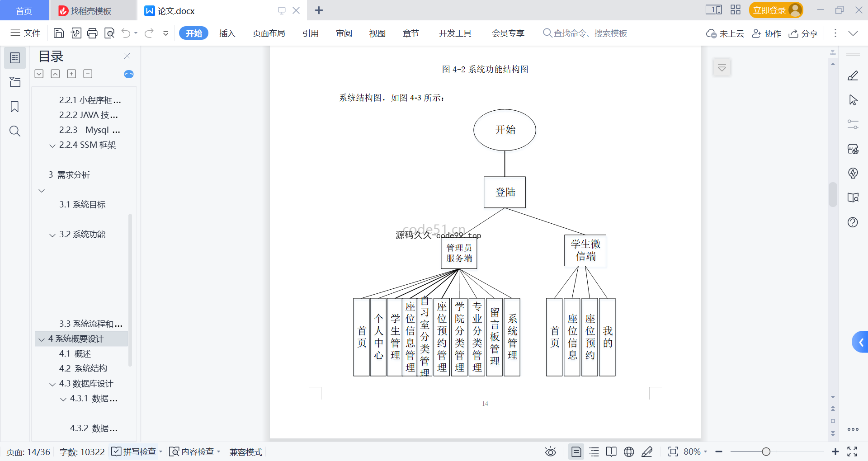Screen dimensions: 868x461
Task: Select the 视图 ribbon tab
Action: tap(377, 33)
